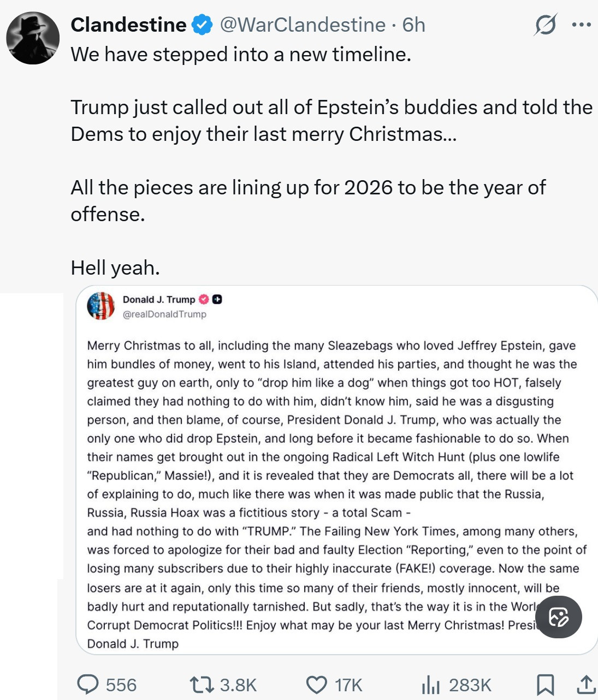Image resolution: width=598 pixels, height=700 pixels.
Task: Open the @WarClandestine handle link
Action: (303, 25)
